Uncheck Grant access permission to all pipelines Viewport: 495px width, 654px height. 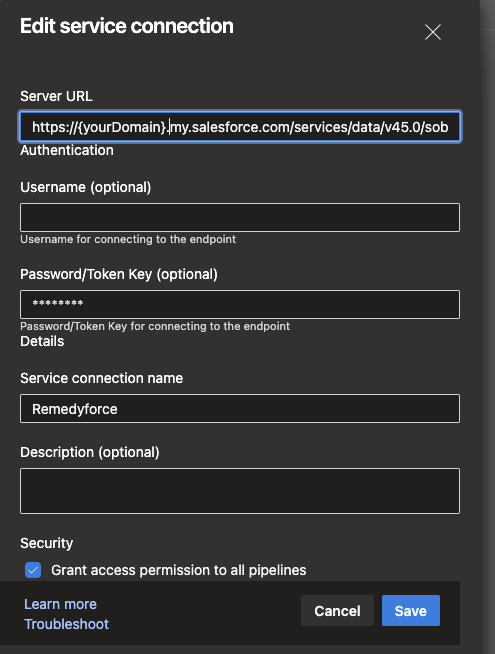(x=33, y=570)
